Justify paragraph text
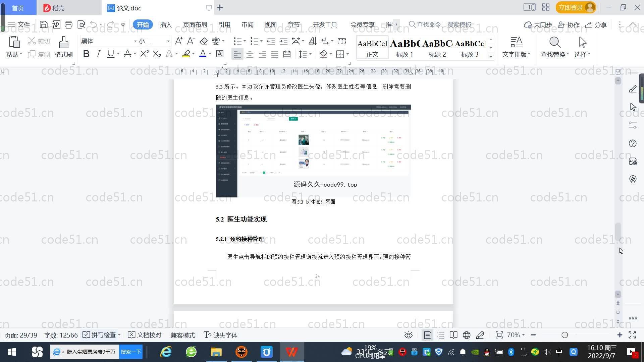Screen dimensions: 644x362 (275, 54)
